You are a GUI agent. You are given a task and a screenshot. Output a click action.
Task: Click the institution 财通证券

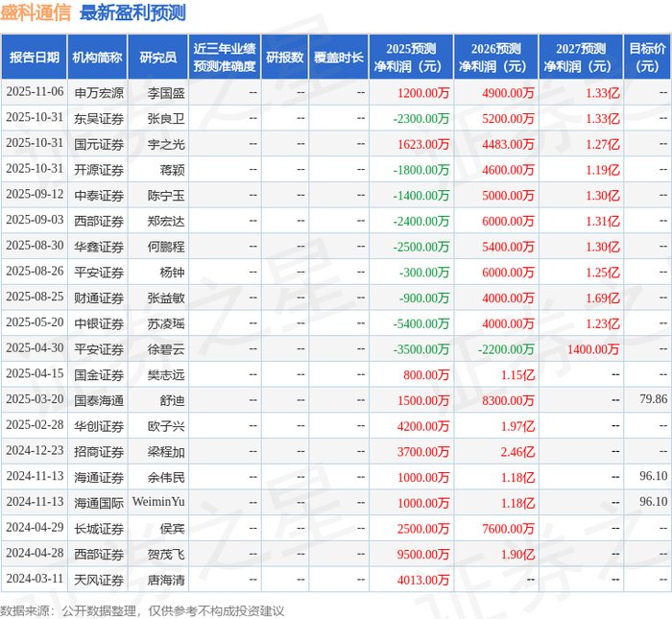pyautogui.click(x=99, y=298)
